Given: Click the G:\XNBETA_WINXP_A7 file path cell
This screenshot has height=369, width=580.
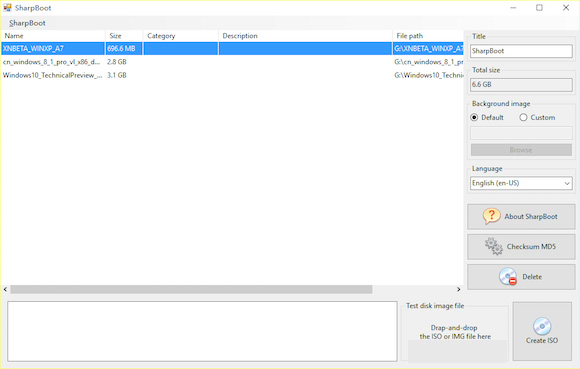Looking at the screenshot, I should 428,48.
